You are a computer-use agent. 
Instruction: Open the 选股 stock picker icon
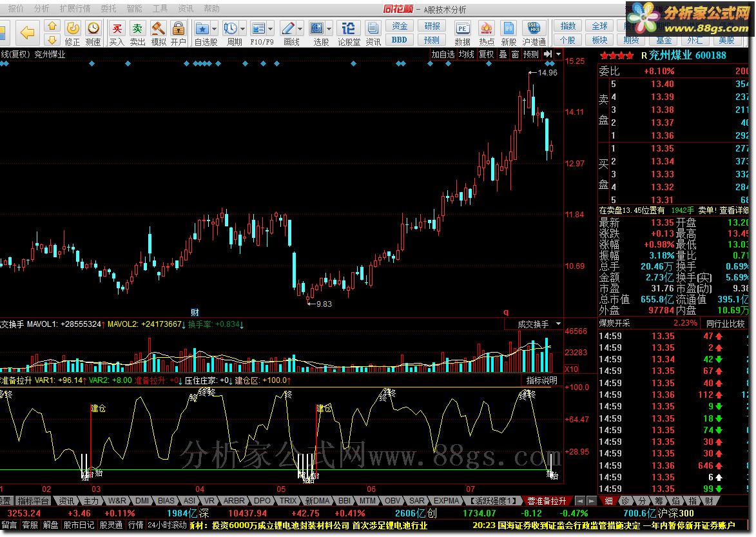(x=318, y=33)
